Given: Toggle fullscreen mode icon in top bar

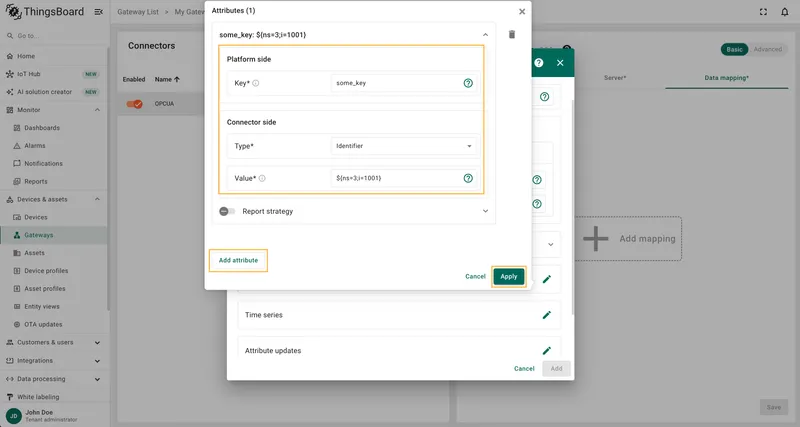Looking at the screenshot, I should click(x=763, y=12).
